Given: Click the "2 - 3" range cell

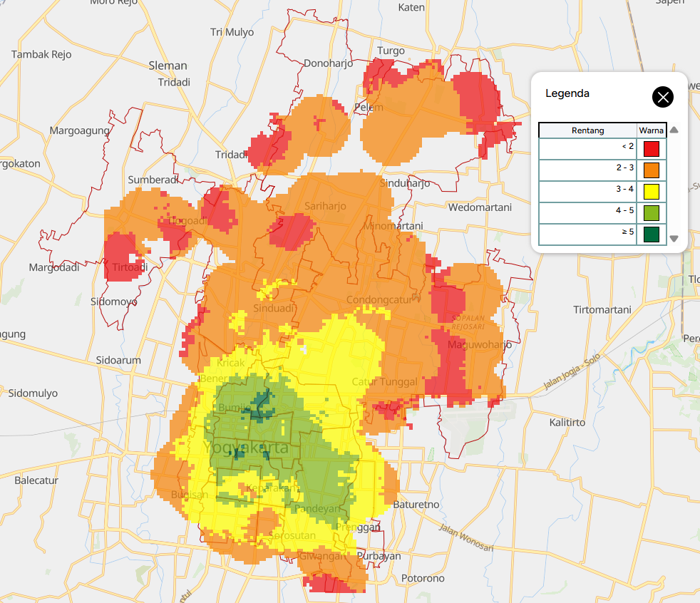Looking at the screenshot, I should (x=587, y=170).
